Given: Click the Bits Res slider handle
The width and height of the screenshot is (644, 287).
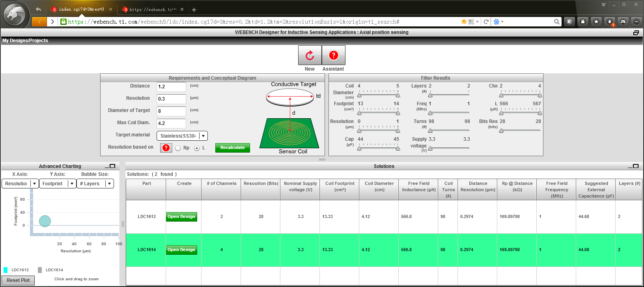Looking at the screenshot, I should coord(501,130).
